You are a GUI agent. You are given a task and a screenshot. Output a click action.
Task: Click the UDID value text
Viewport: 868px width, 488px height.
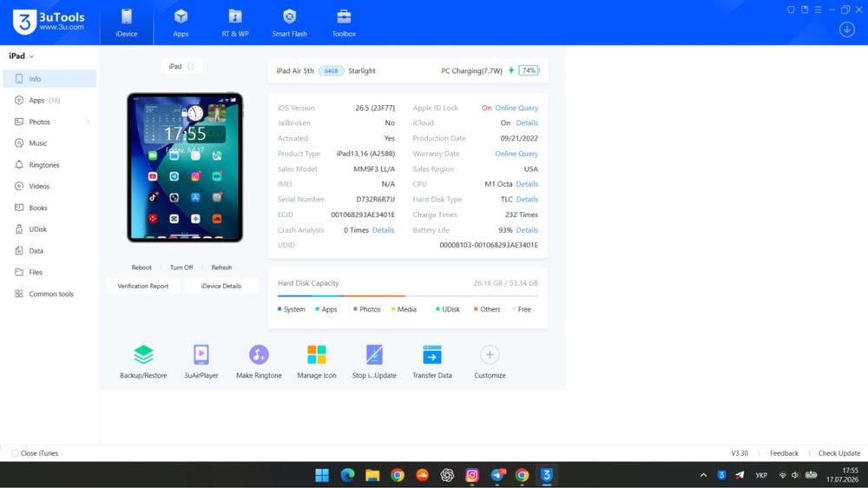488,245
